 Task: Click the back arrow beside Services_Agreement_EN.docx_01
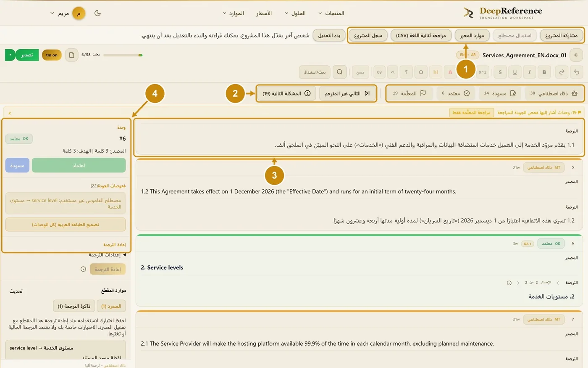pos(576,55)
